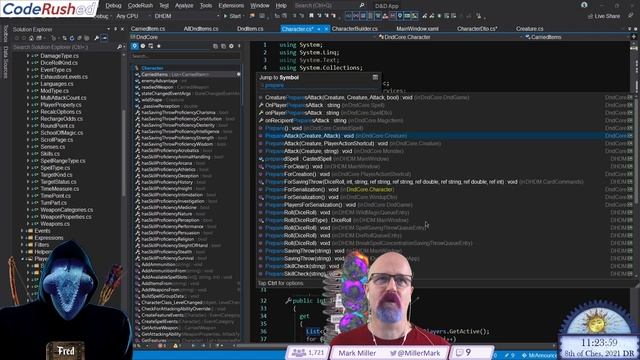Image resolution: width=640 pixels, height=360 pixels.
Task: Open the Debug menu
Action: coord(113,6)
